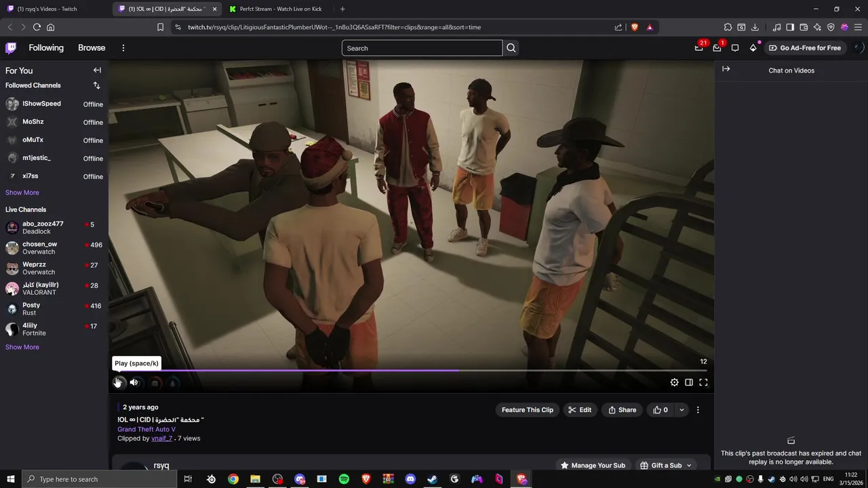This screenshot has height=488, width=868.
Task: Click Manage Your Sub button
Action: 592,466
